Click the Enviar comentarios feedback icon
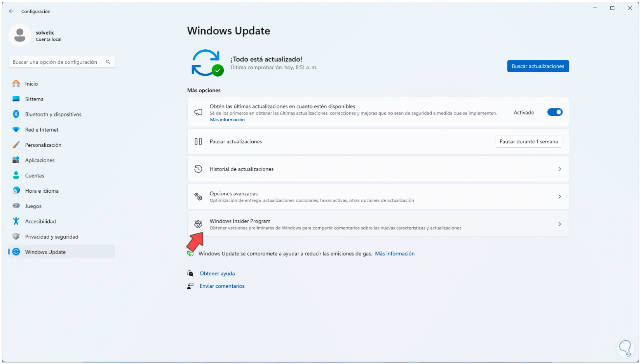Screen dimensions: 641x364 pyautogui.click(x=190, y=286)
